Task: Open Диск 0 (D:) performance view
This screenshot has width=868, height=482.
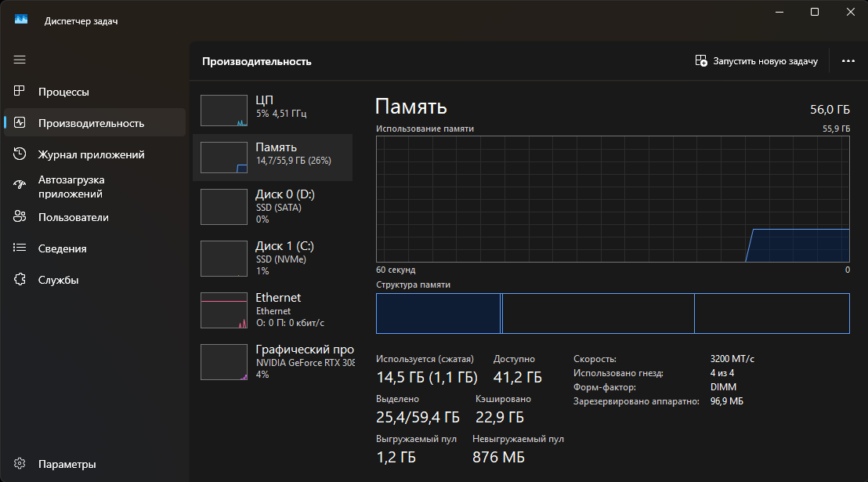Action: point(273,206)
